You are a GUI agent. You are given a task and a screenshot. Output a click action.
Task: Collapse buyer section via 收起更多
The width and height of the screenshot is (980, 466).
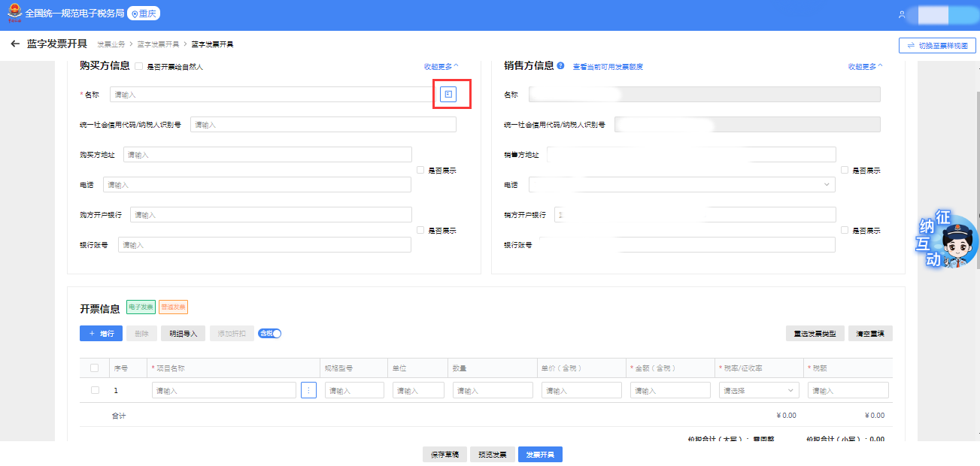tap(441, 67)
